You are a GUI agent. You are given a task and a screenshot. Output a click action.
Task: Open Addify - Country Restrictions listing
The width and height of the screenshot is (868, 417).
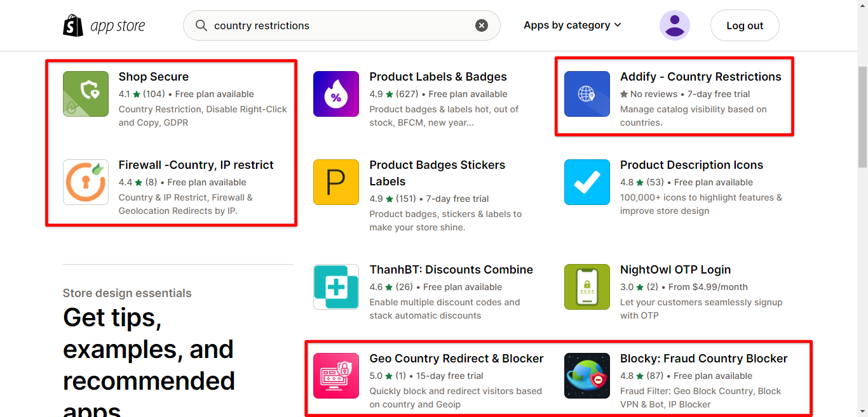point(700,76)
